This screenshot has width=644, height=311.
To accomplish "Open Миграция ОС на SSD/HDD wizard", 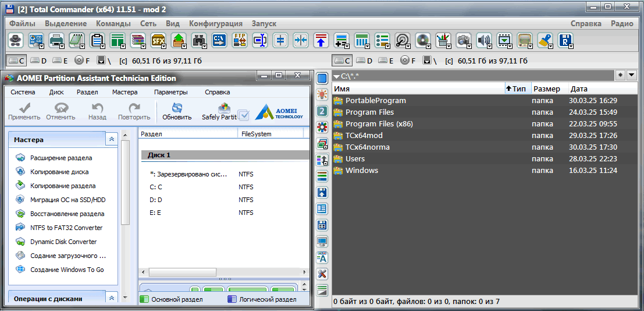I will point(67,200).
